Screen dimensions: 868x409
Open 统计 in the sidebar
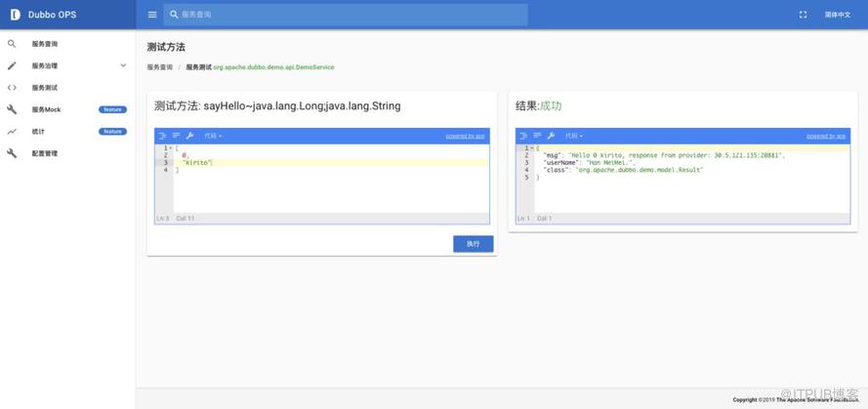click(x=38, y=132)
